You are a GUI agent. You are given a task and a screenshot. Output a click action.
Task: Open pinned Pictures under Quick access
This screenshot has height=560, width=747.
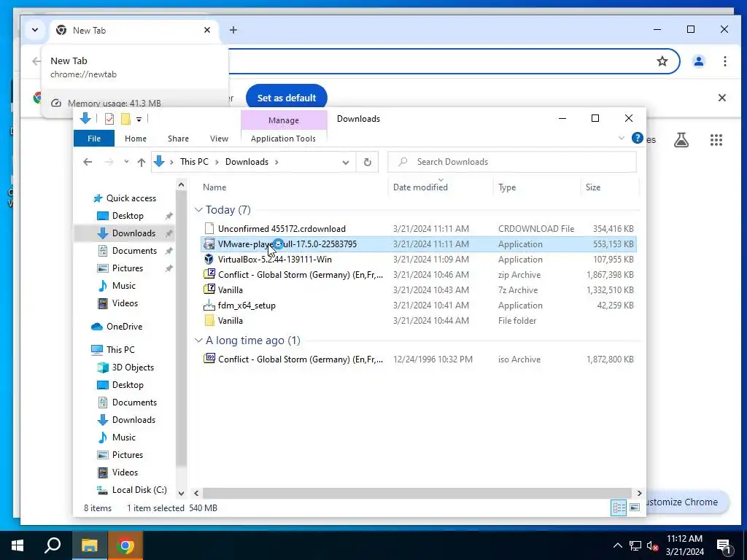[127, 268]
